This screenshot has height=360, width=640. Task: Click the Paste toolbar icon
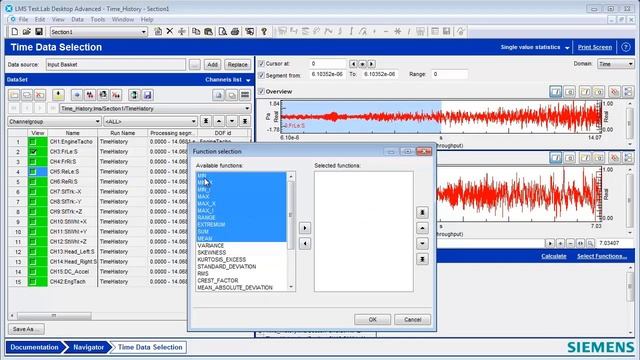click(x=209, y=31)
